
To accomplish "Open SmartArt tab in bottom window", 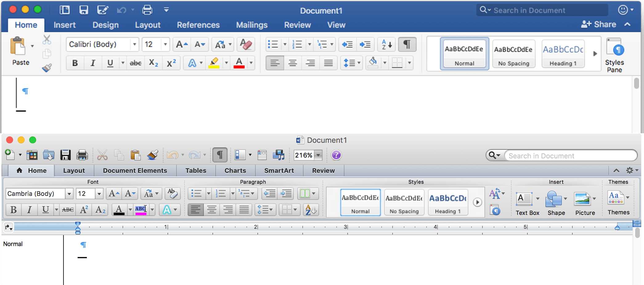I will point(279,171).
